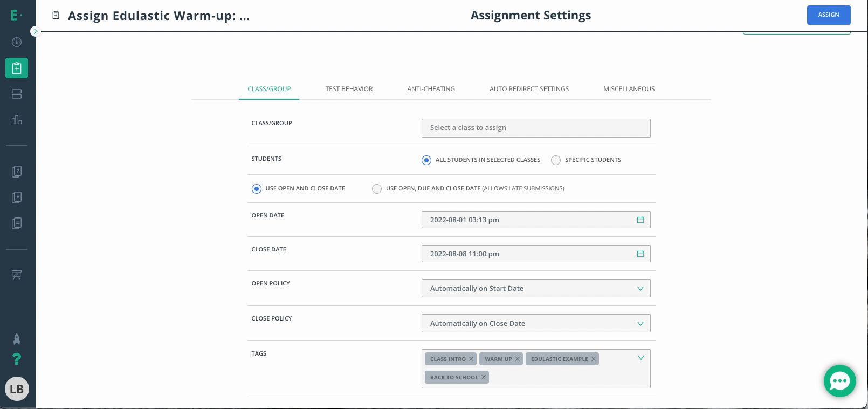Expand the Open Policy dropdown
Viewport: 868px width, 409px height.
point(536,288)
